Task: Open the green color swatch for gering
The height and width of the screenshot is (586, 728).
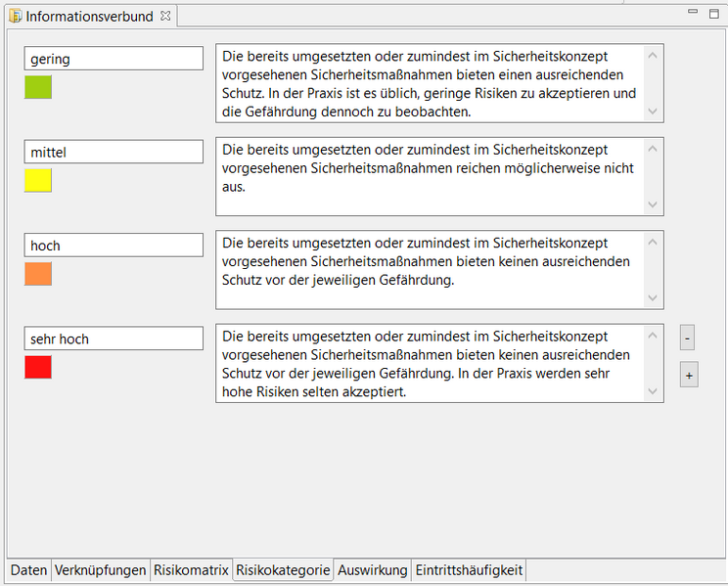Action: point(38,87)
